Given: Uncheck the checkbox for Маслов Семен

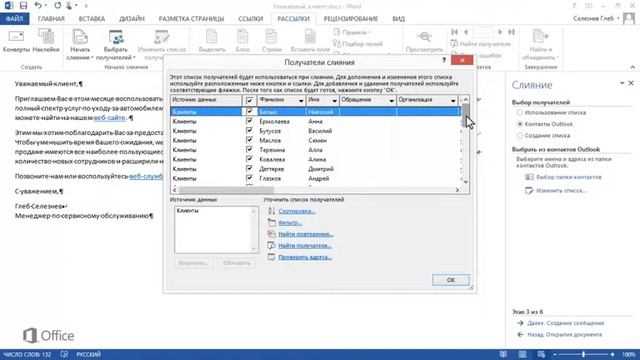Looking at the screenshot, I should 249,140.
